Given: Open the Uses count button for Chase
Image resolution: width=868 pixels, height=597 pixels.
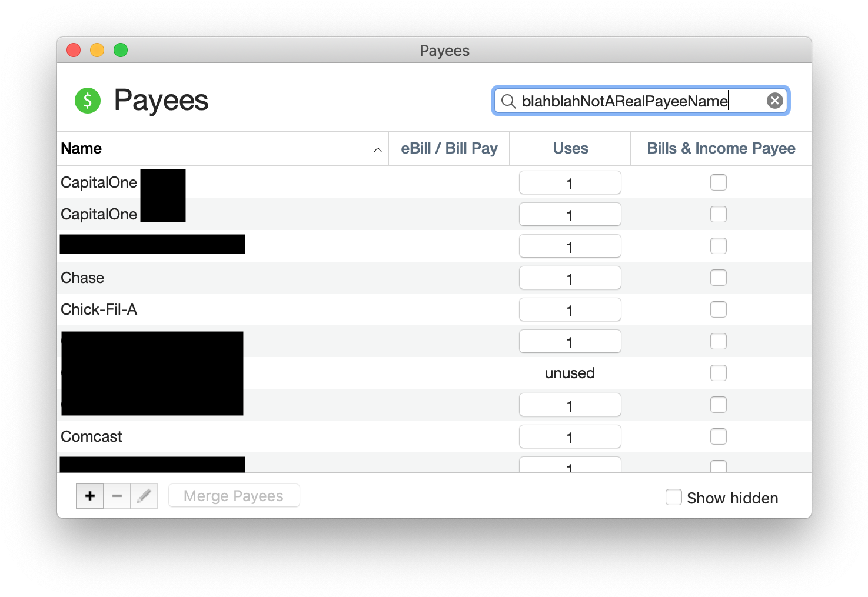Looking at the screenshot, I should pyautogui.click(x=570, y=278).
